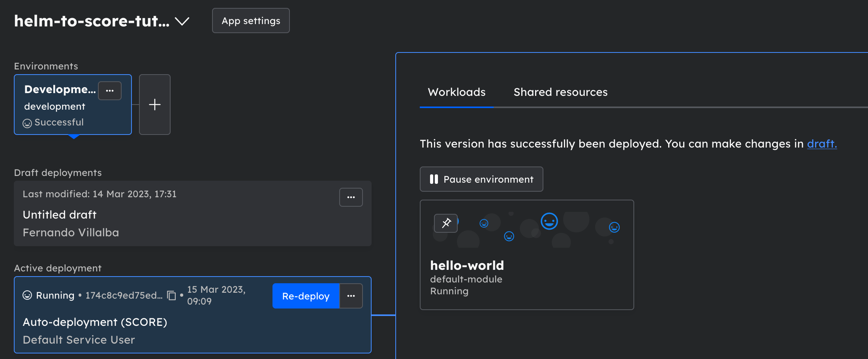Viewport: 868px width, 359px height.
Task: Add a new environment with the plus button
Action: pos(155,105)
